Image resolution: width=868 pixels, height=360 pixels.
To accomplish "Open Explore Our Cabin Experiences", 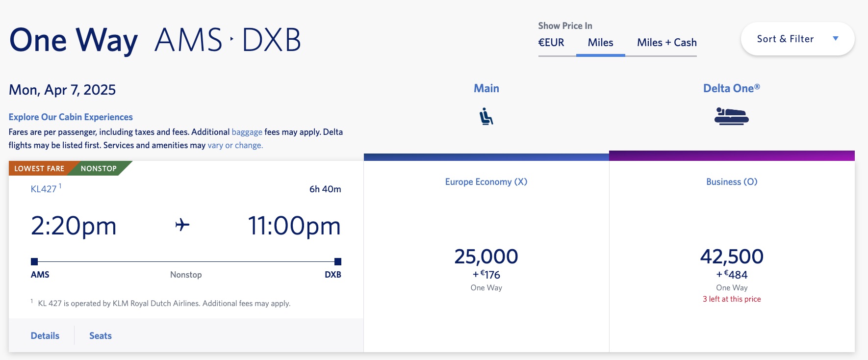I will tap(70, 117).
